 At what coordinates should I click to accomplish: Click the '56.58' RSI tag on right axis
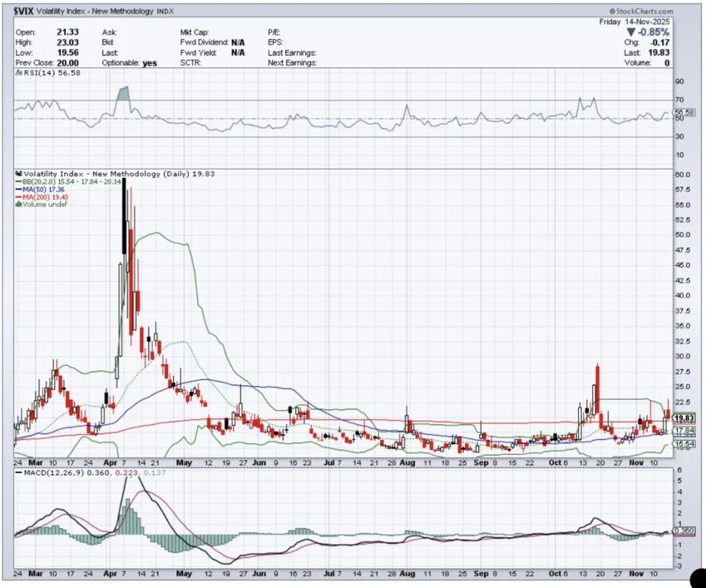click(684, 112)
